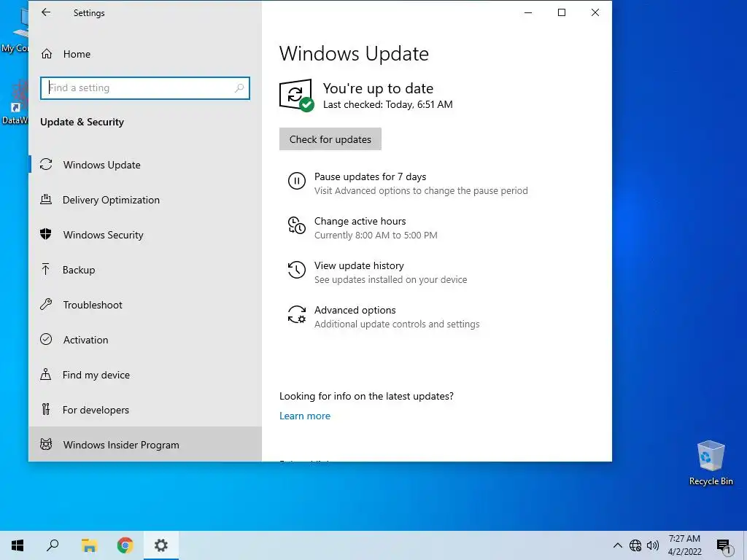747x560 pixels.
Task: Click the gear-sync icon for Advanced options
Action: pyautogui.click(x=296, y=315)
